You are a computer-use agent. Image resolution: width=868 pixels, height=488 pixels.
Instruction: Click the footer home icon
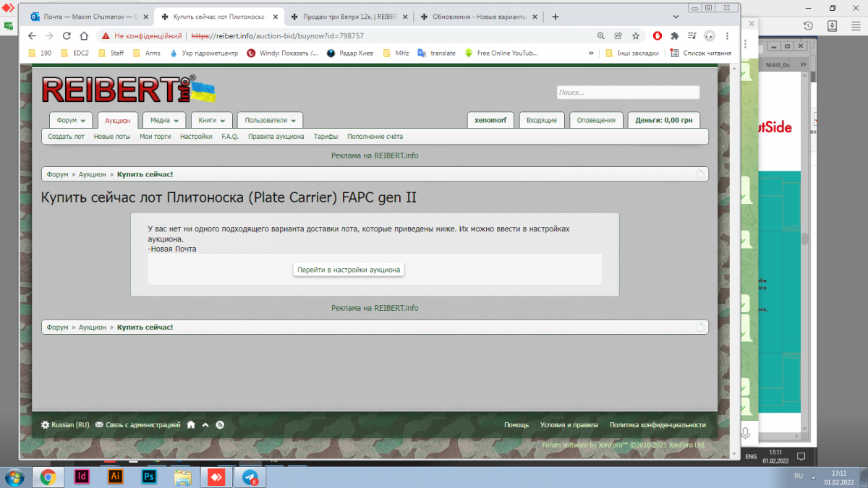tap(191, 425)
